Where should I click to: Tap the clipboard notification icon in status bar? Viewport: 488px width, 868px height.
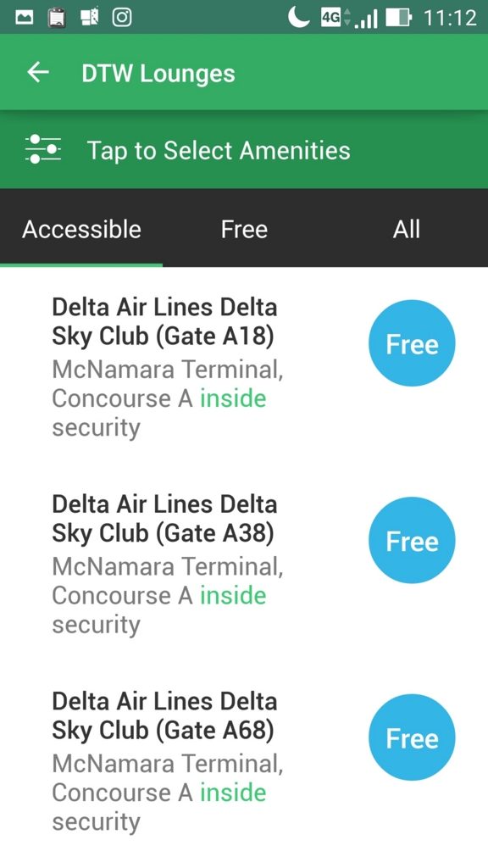tap(57, 18)
